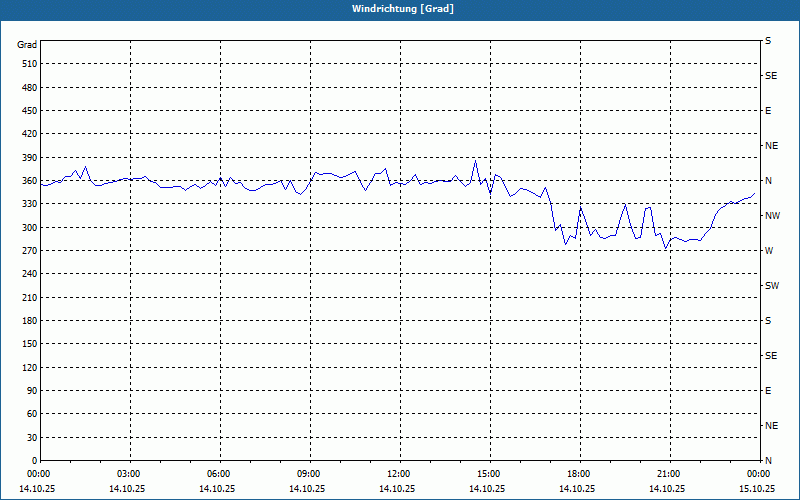Select the 120 degree axis label
Image resolution: width=800 pixels, height=500 pixels.
30,367
